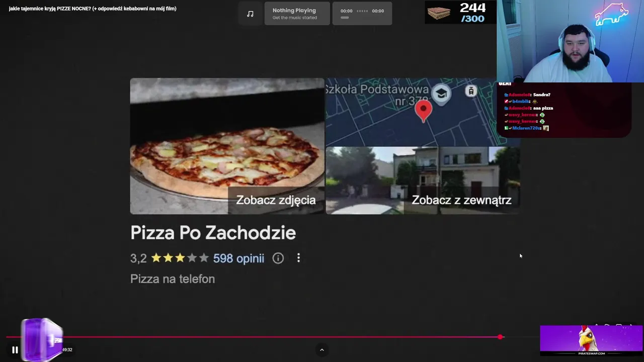Click the Szkoła Podstawowa map label
The image size is (644, 362).
pyautogui.click(x=377, y=95)
